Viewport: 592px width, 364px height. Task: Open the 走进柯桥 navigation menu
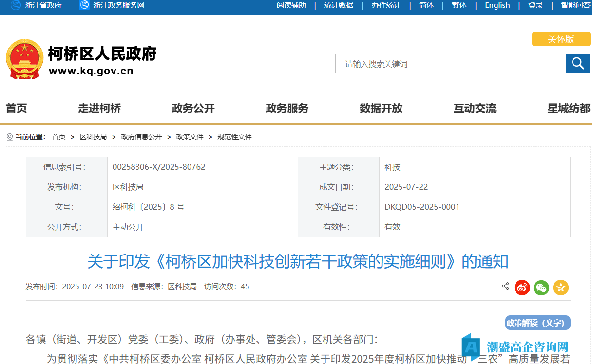[x=99, y=109]
